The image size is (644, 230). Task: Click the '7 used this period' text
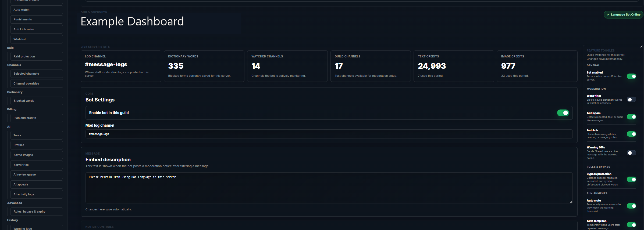tap(430, 76)
